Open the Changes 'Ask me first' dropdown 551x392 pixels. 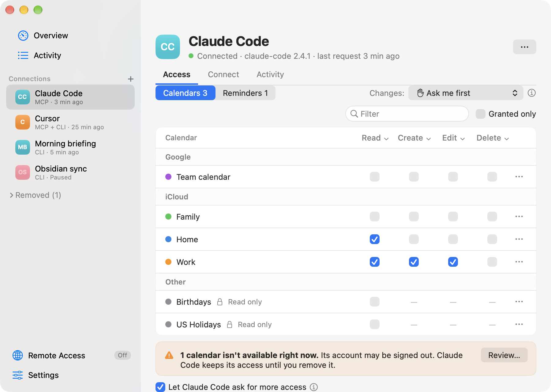(466, 93)
